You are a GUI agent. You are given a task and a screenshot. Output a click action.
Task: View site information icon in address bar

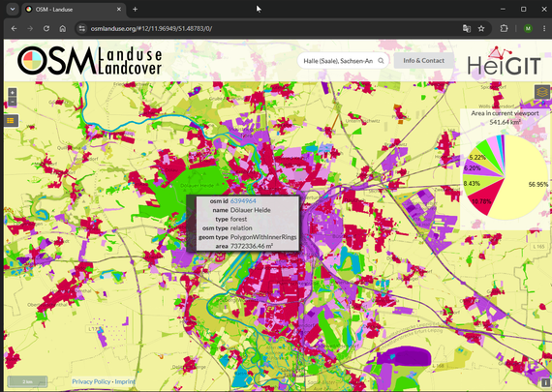point(82,28)
